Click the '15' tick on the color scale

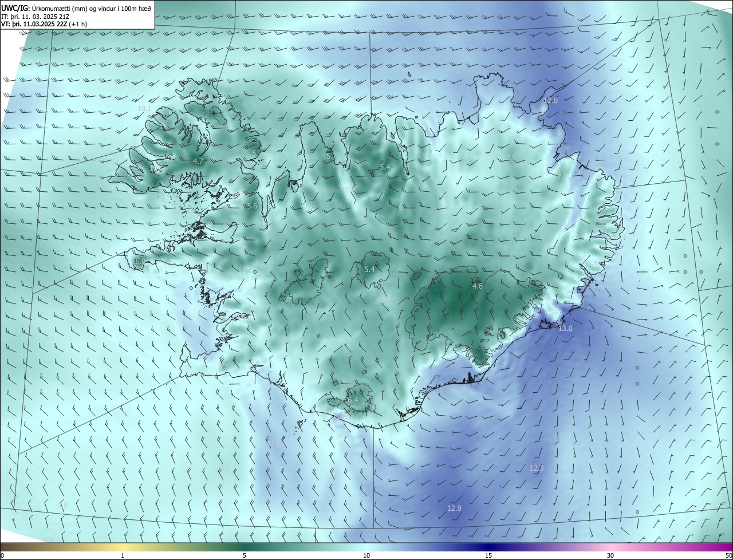[488, 555]
